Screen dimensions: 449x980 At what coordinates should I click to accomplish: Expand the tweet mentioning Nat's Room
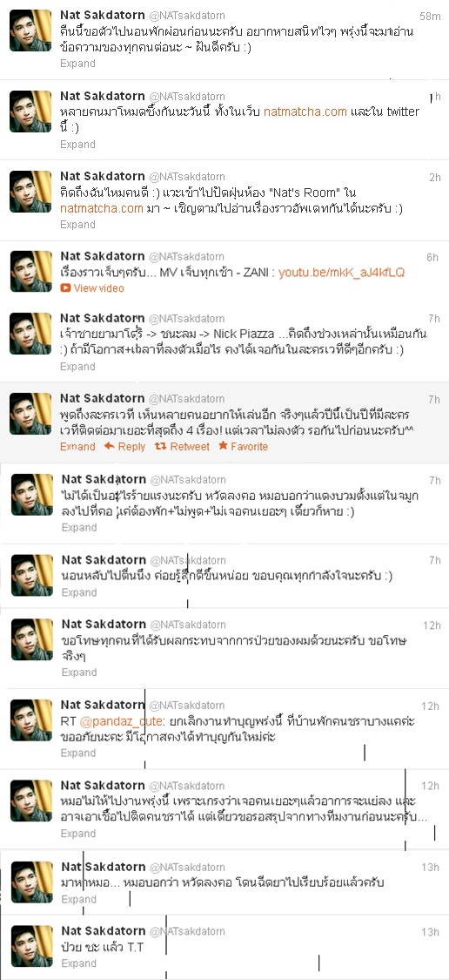(x=77, y=225)
